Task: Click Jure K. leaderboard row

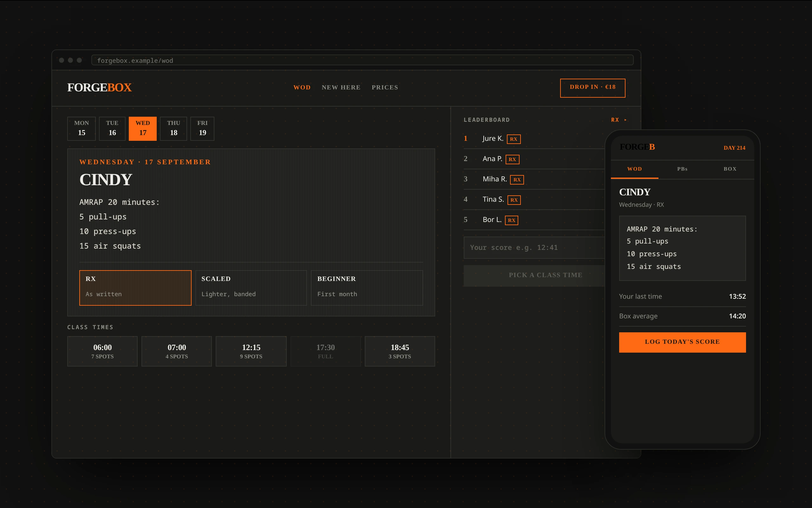Action: coord(534,139)
